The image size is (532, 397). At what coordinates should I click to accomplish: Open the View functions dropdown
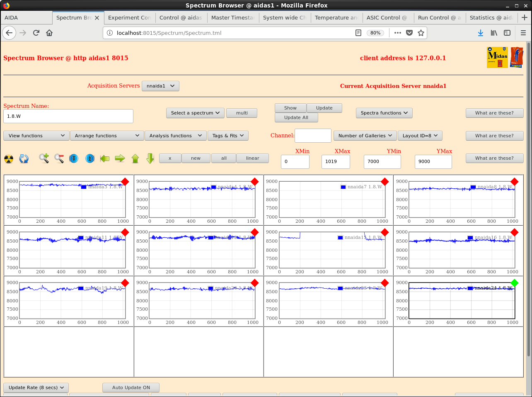36,136
